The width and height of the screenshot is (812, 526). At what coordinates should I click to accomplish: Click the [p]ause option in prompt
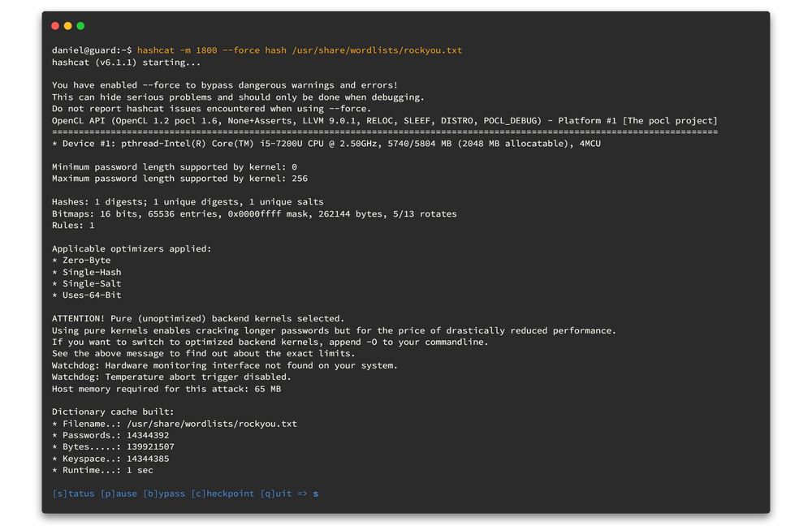point(119,494)
